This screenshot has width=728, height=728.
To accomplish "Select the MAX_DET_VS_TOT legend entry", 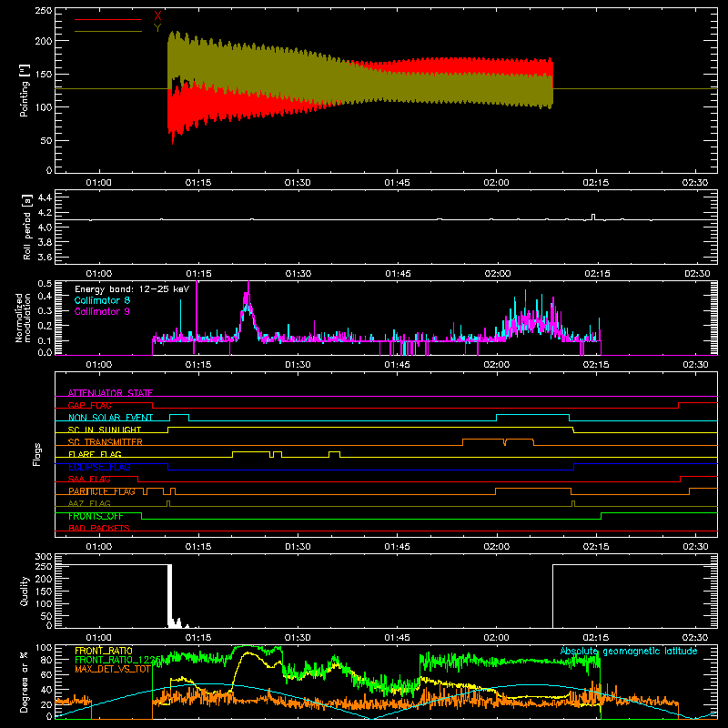I will point(113,669).
